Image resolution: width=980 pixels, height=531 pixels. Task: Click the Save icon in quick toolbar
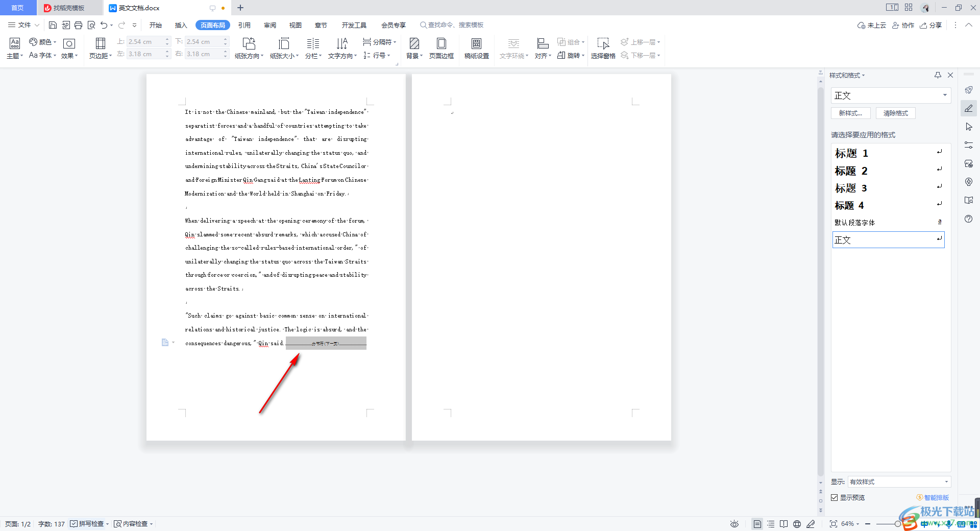[x=53, y=25]
